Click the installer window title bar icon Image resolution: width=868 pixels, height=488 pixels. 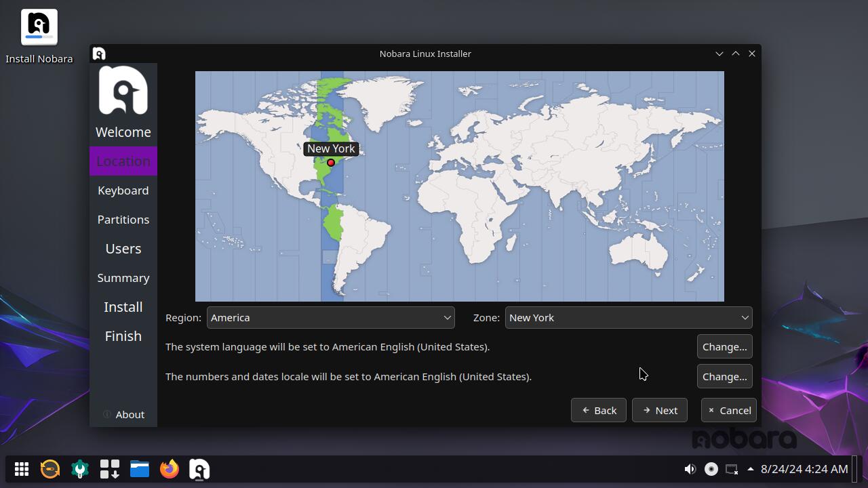pyautogui.click(x=99, y=54)
